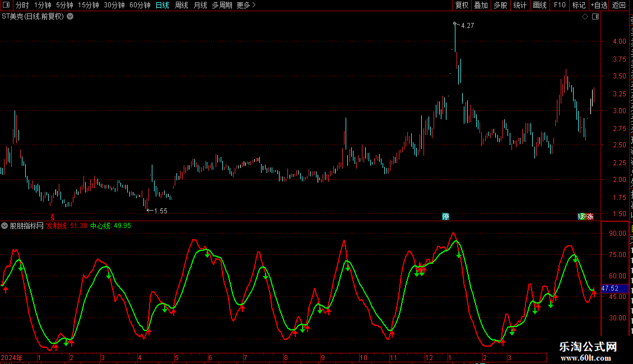Viewport: 633px width, 364px height.
Task: Click the 叠加 overlay button
Action: (481, 5)
